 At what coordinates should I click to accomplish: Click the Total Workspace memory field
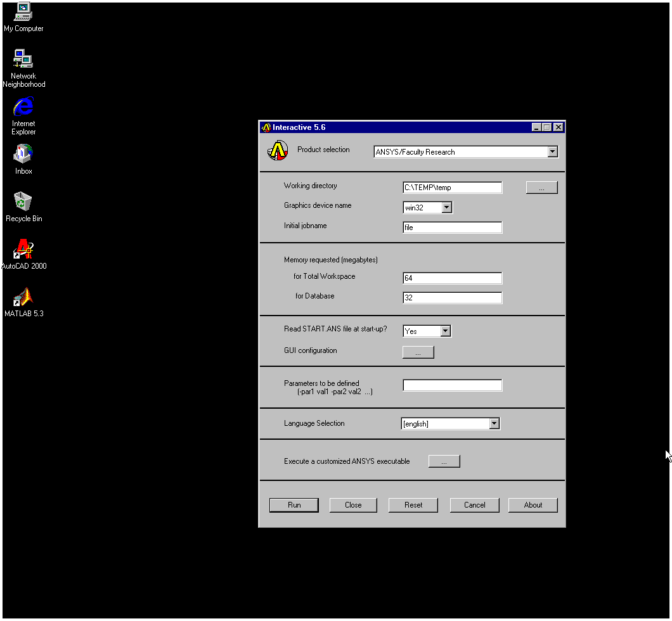pos(452,278)
